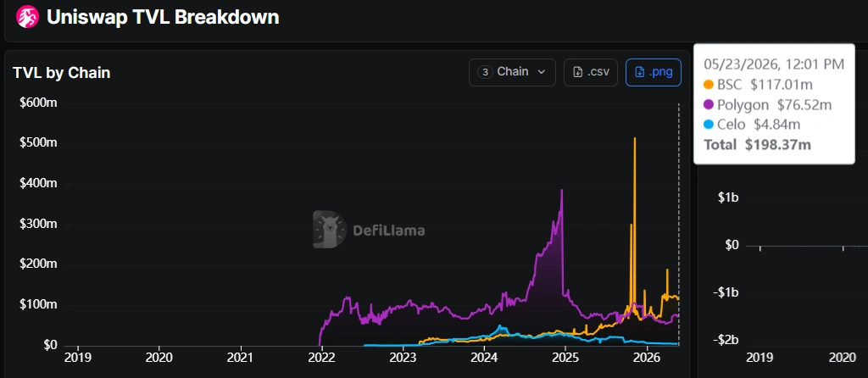The image size is (868, 378).
Task: Click the $500m y-axis label
Action: (38, 142)
